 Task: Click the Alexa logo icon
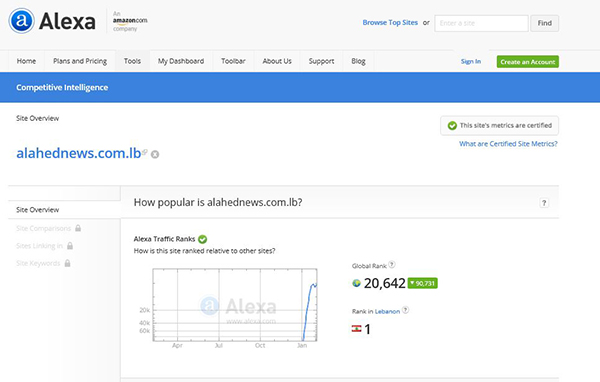tap(21, 21)
